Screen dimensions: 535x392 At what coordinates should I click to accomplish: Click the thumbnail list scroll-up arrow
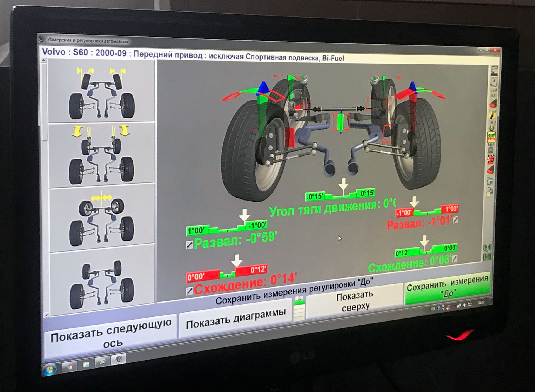[43, 60]
